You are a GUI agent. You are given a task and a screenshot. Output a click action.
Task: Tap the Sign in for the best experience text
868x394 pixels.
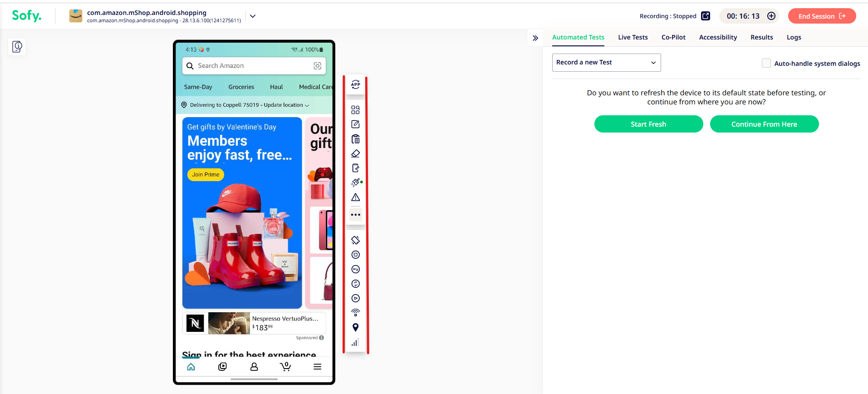coord(249,355)
